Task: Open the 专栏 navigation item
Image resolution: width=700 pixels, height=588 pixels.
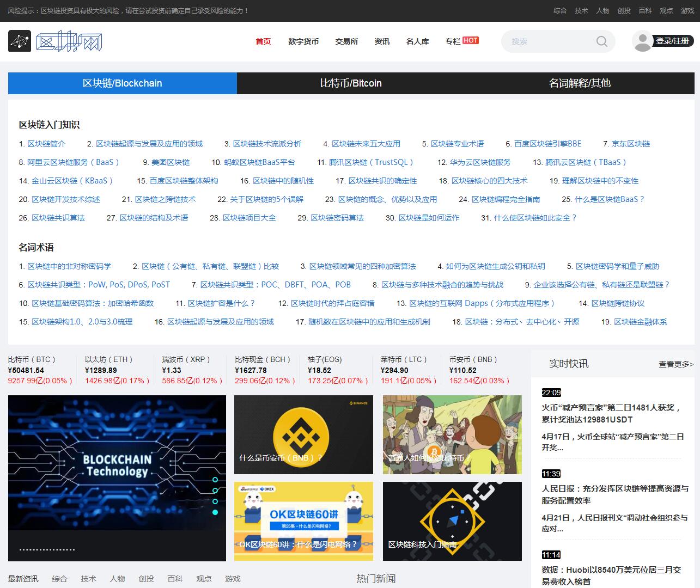Action: (x=453, y=41)
